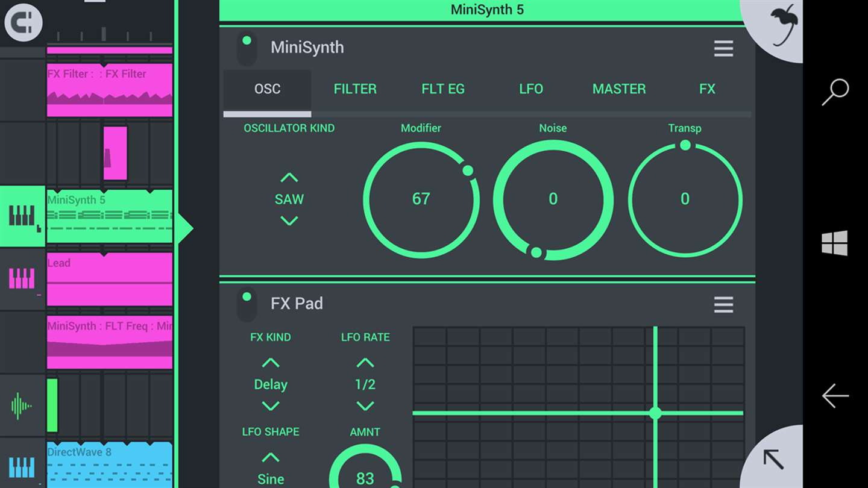
Task: Select next oscillator kind below SAW
Action: [289, 221]
